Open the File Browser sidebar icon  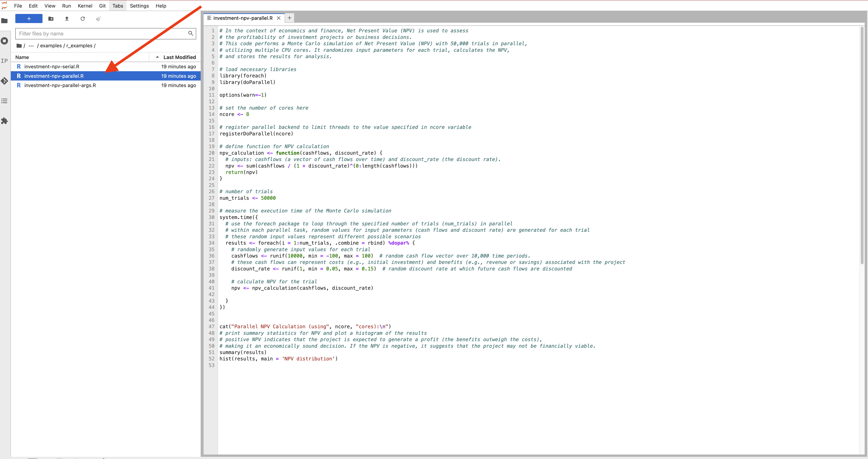4,21
